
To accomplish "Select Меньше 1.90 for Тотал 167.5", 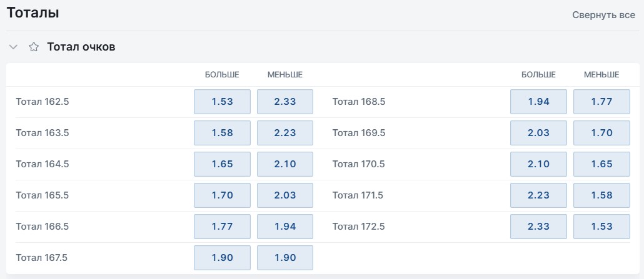I will click(x=285, y=258).
